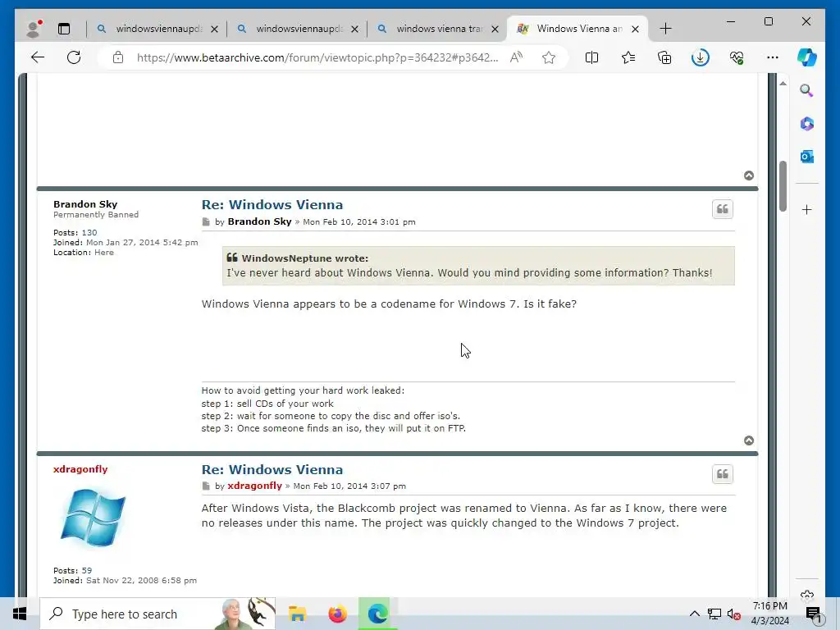Open sidebar settings gear
Image resolution: width=840 pixels, height=630 pixels.
pyautogui.click(x=807, y=595)
